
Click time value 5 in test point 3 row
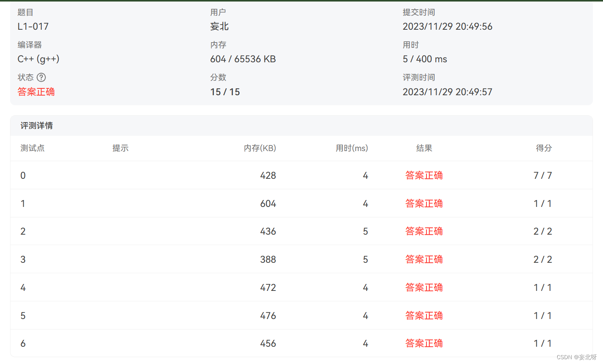coord(365,260)
